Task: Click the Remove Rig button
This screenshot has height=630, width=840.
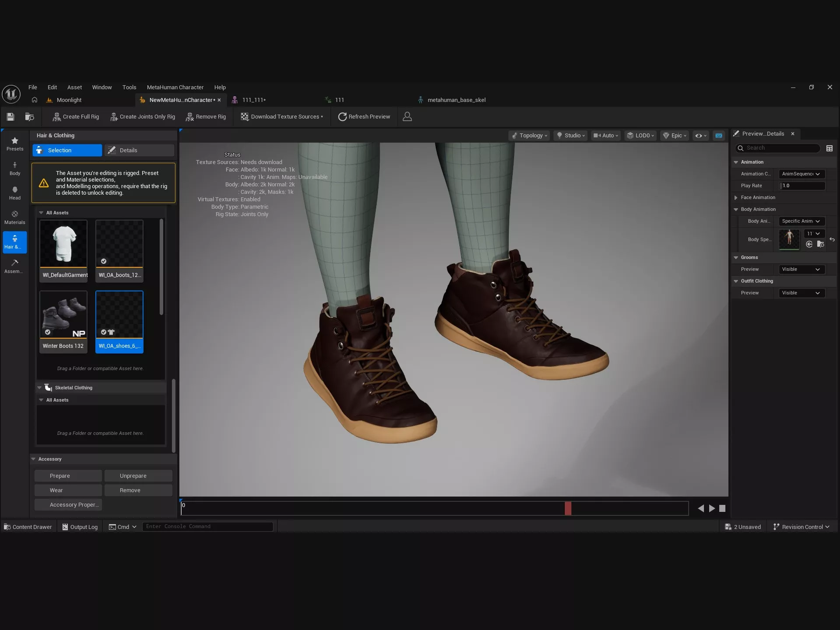Action: point(206,117)
